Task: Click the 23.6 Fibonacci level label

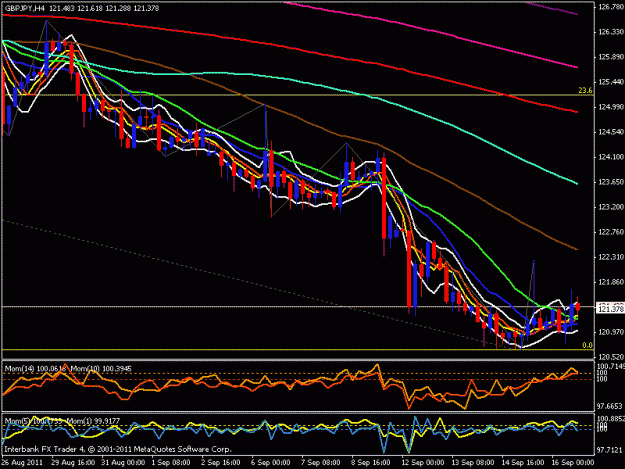Action: [585, 90]
